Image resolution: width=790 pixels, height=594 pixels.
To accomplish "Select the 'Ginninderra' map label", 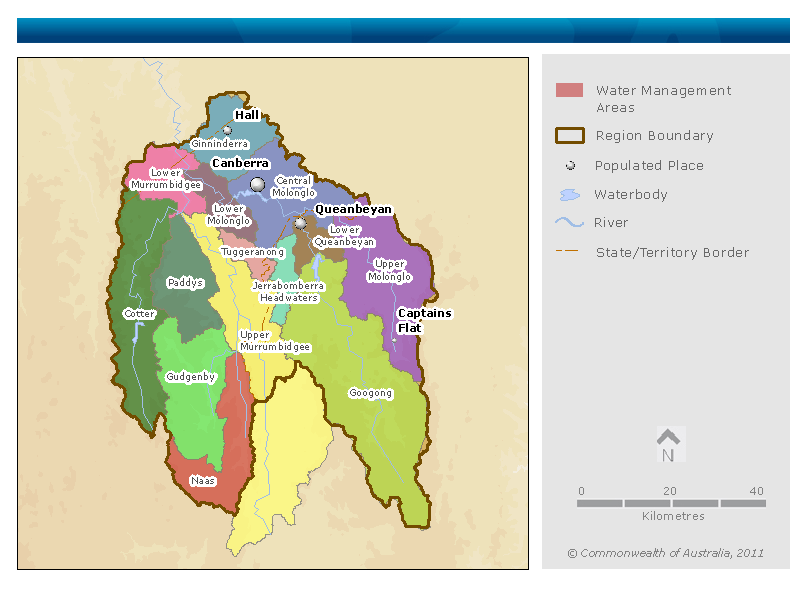I will point(219,144).
